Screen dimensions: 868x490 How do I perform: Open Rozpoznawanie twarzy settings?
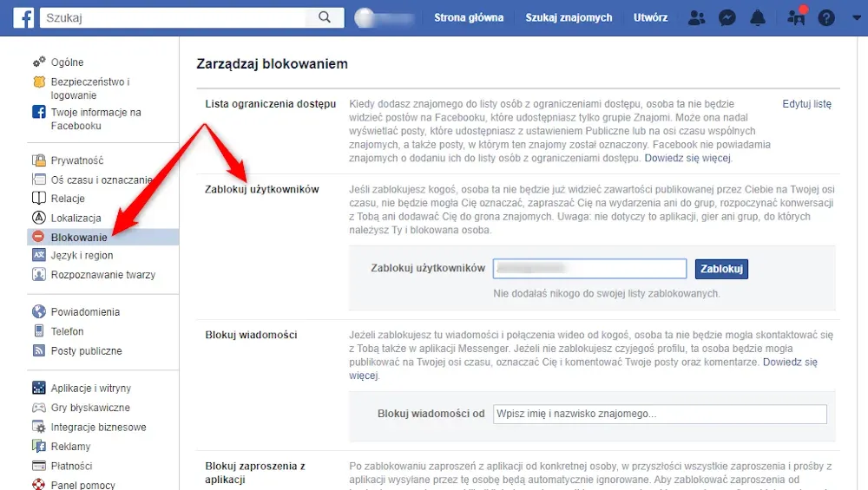point(103,275)
